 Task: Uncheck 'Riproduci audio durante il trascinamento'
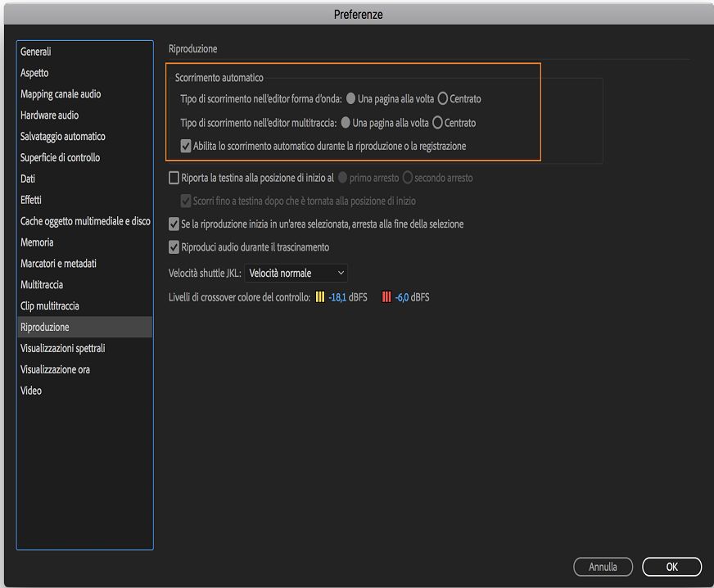click(x=174, y=247)
